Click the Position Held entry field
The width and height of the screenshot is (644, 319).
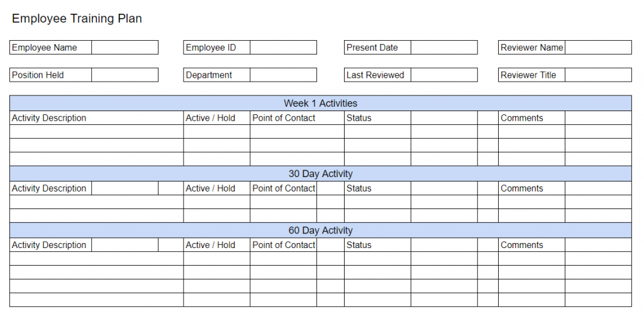pos(125,75)
